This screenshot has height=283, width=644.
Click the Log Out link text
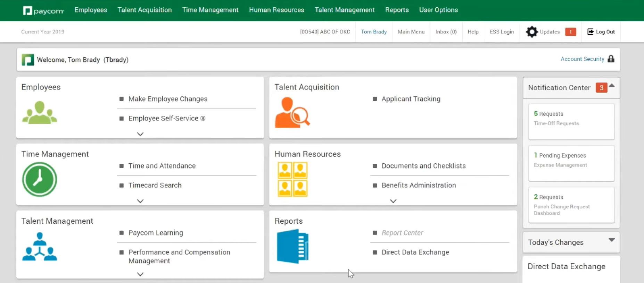[605, 32]
